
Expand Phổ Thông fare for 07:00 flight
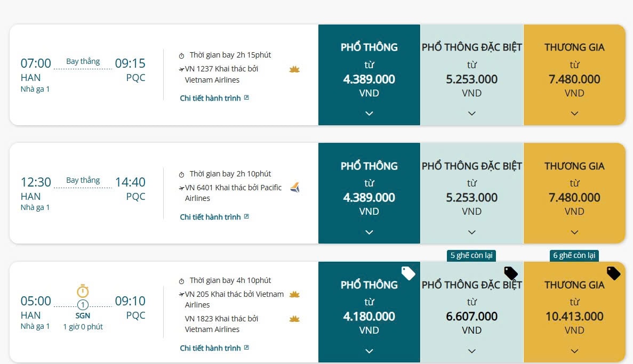pos(369,113)
